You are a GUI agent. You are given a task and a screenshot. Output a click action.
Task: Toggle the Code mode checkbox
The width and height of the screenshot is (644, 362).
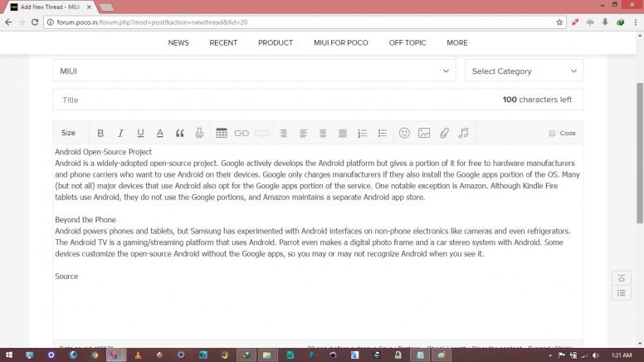(552, 133)
